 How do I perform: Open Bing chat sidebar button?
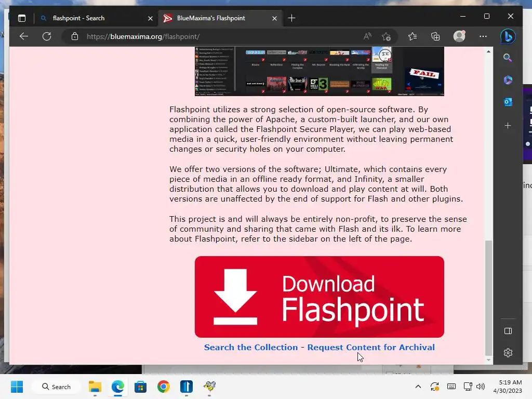click(508, 36)
